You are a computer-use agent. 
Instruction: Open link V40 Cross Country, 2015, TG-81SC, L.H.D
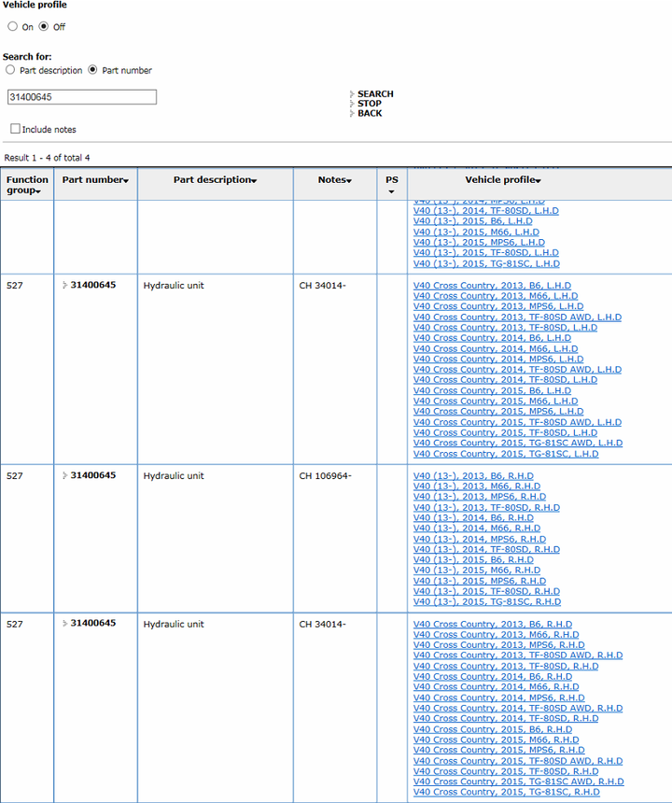pyautogui.click(x=506, y=454)
